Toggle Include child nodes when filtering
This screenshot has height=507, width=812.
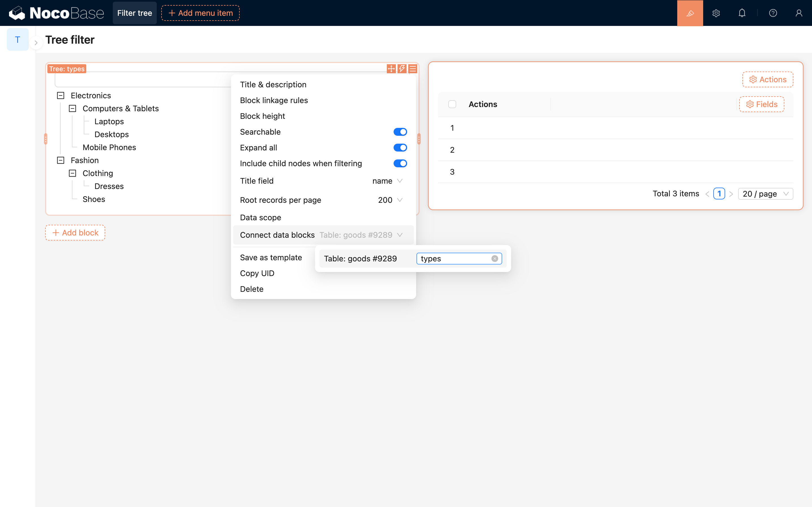[400, 163]
